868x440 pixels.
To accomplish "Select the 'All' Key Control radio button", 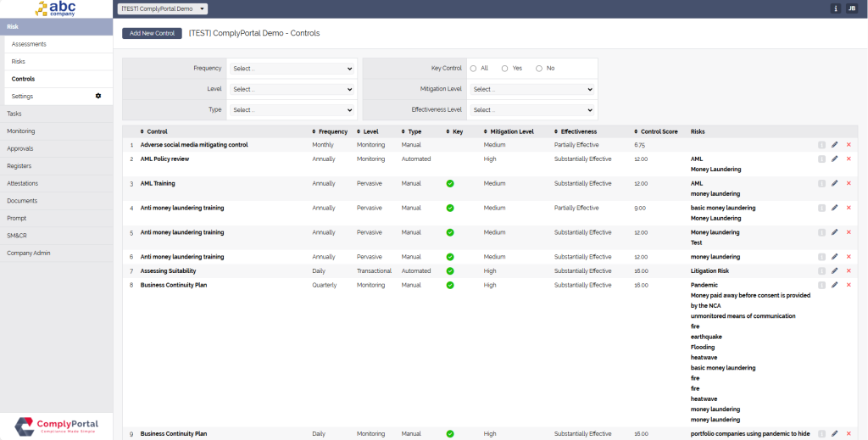I will [473, 68].
